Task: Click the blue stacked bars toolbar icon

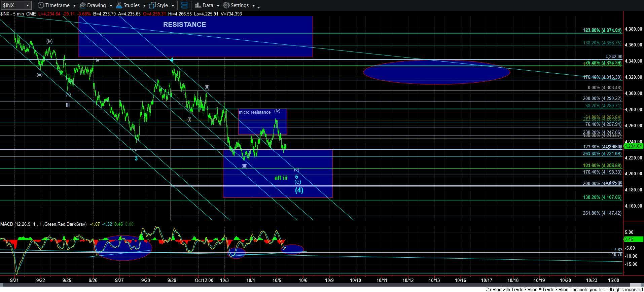Action: tap(184, 5)
